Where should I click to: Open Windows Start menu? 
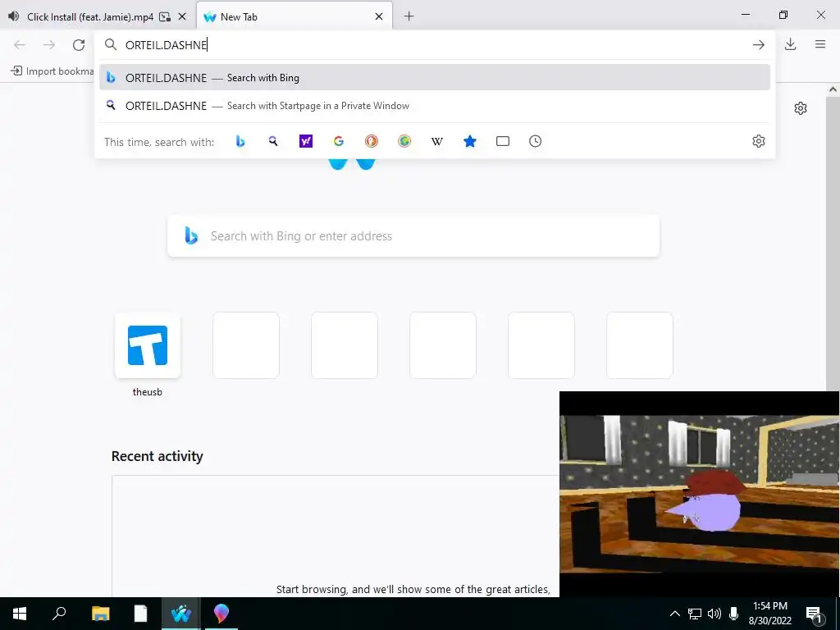(x=20, y=614)
